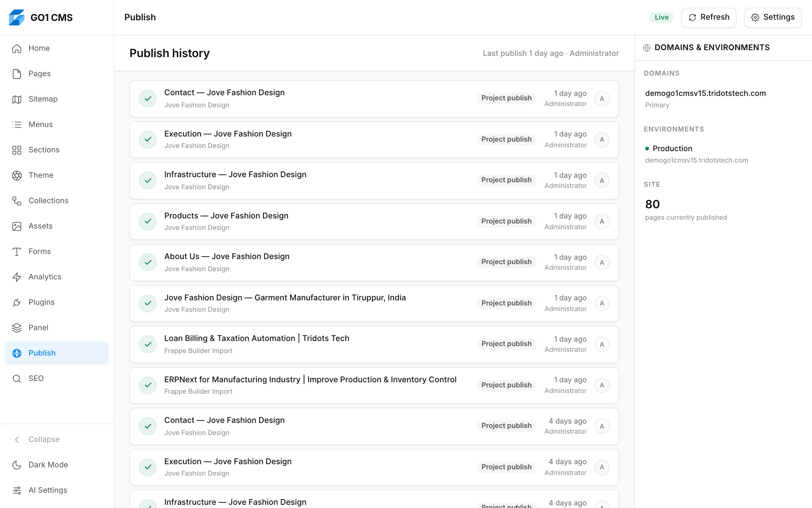Screen dimensions: 812x508
Task: Click checkmark icon on Loan Billing row
Action: 148,344
